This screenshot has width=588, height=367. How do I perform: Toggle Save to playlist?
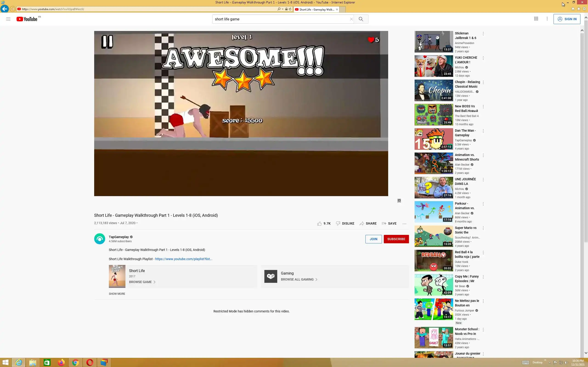tap(389, 223)
